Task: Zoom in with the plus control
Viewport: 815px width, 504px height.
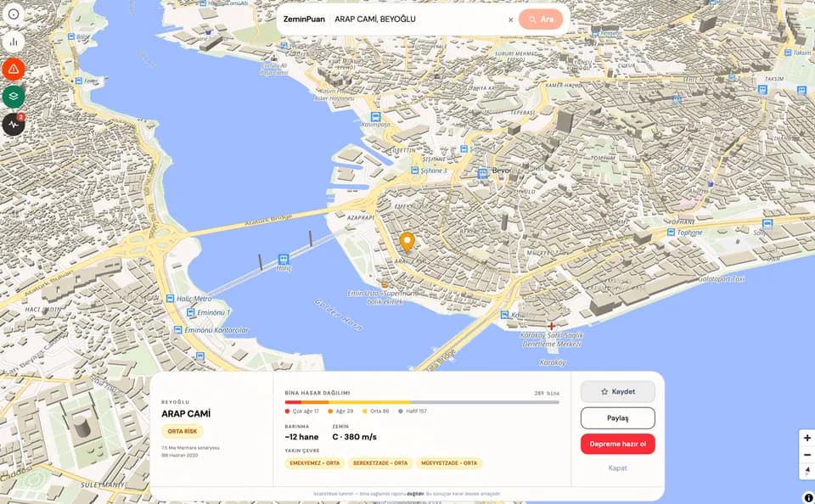Action: pos(807,438)
